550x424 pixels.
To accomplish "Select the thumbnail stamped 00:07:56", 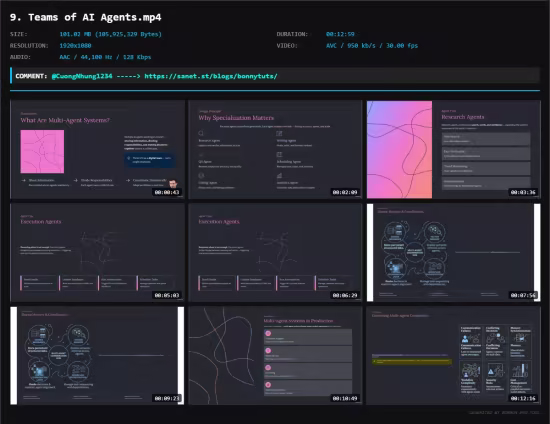I will pos(454,253).
